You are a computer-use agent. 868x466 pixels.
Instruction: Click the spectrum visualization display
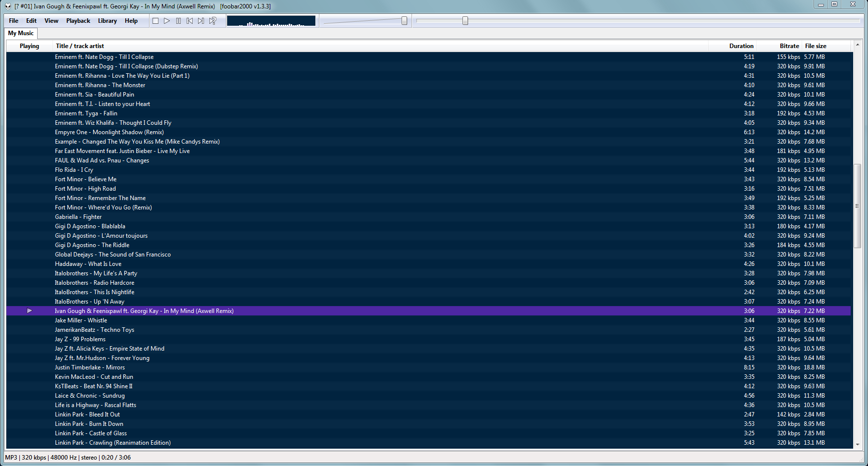tap(271, 21)
